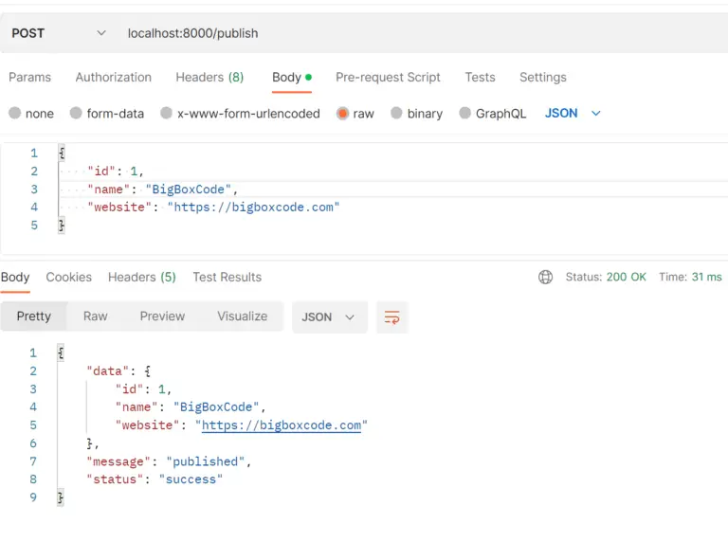Choose the GraphQL body option
The height and width of the screenshot is (560, 728).
(x=464, y=113)
